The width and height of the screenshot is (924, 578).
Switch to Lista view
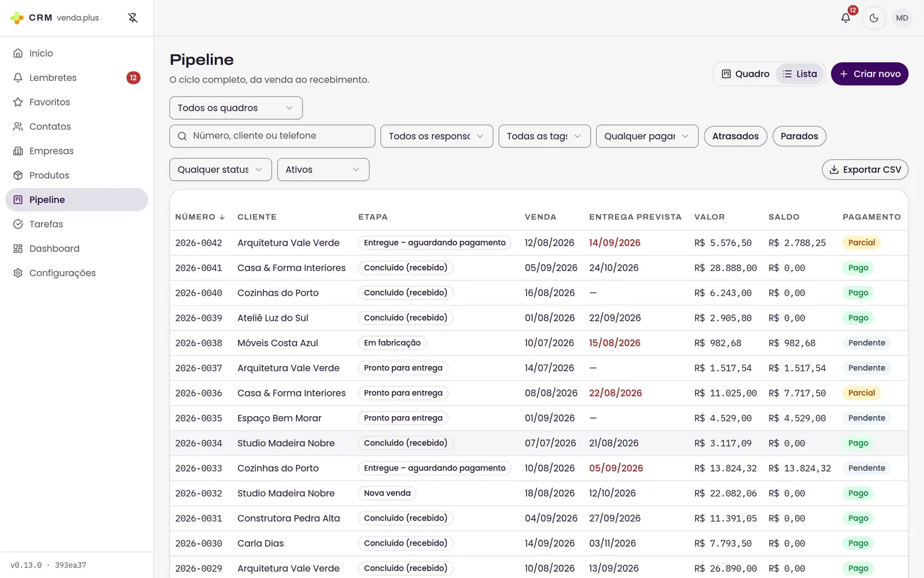point(800,74)
